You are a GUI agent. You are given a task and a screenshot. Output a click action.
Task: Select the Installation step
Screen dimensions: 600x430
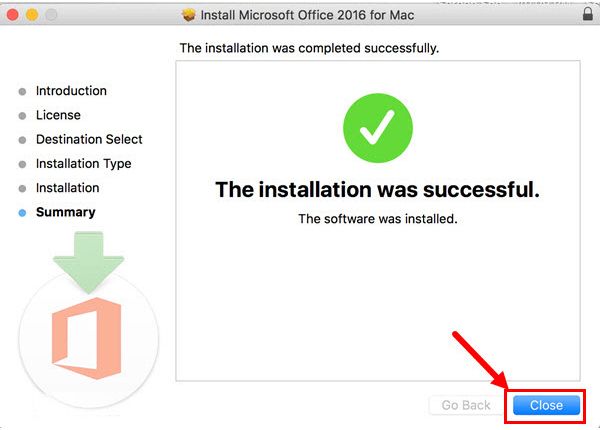coord(68,188)
